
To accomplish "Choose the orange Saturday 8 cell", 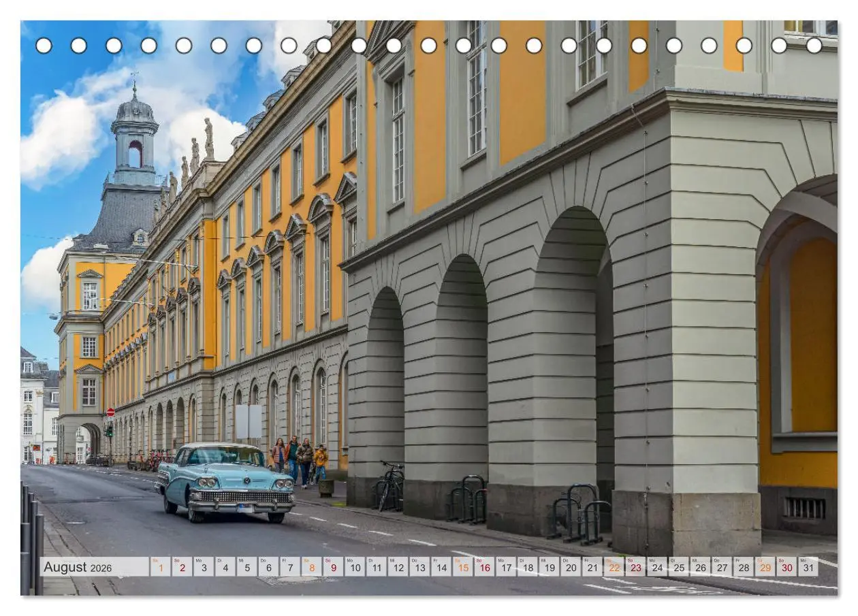I will (312, 567).
